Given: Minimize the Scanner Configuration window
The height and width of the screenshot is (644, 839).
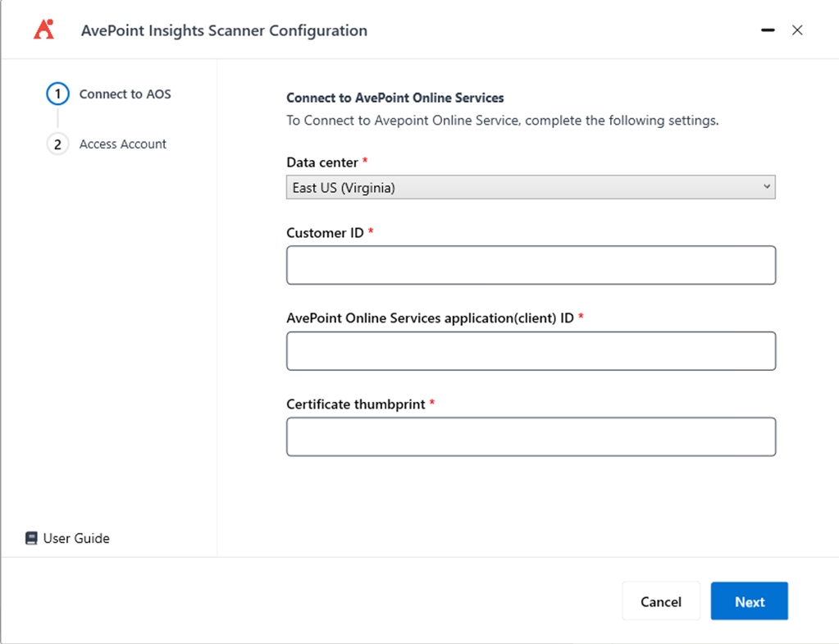Looking at the screenshot, I should (x=768, y=30).
